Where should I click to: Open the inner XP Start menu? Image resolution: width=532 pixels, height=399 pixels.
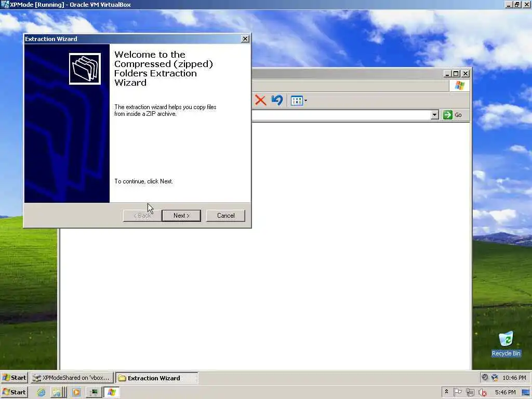coord(14,378)
